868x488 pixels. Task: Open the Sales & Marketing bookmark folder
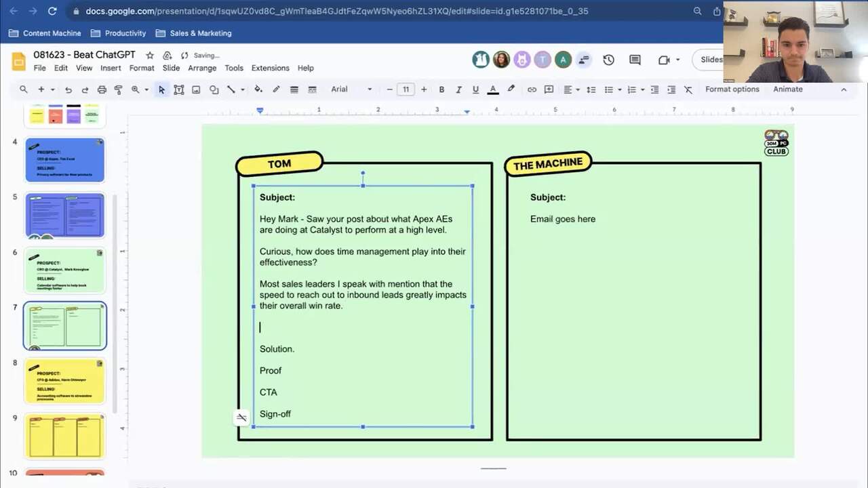pyautogui.click(x=193, y=33)
